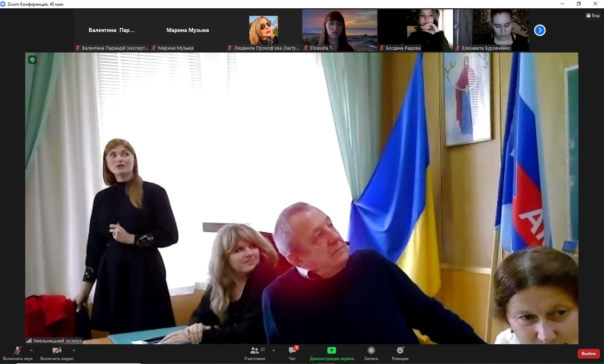Expand audio options arrow beside microphone
This screenshot has width=604, height=364.
[x=31, y=350]
